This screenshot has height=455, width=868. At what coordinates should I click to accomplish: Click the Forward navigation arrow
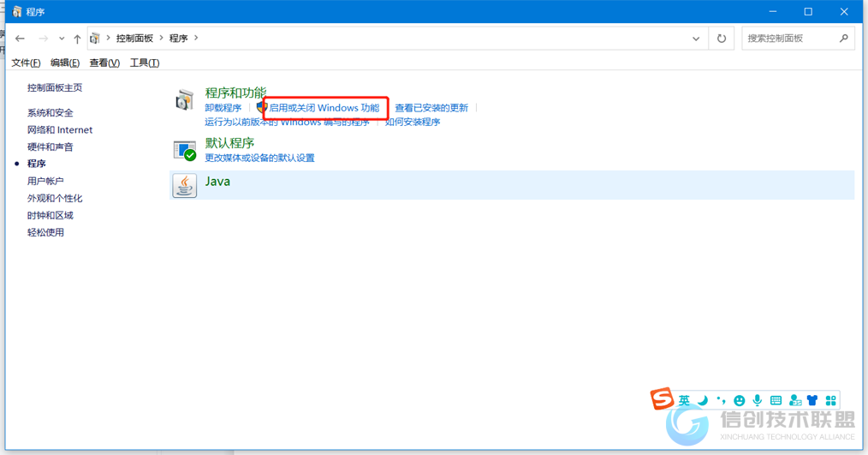43,39
